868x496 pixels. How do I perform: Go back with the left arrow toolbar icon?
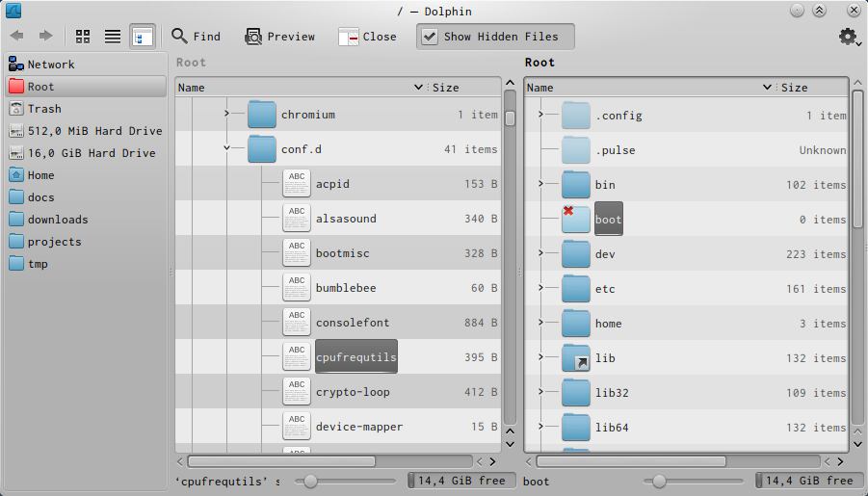(17, 36)
